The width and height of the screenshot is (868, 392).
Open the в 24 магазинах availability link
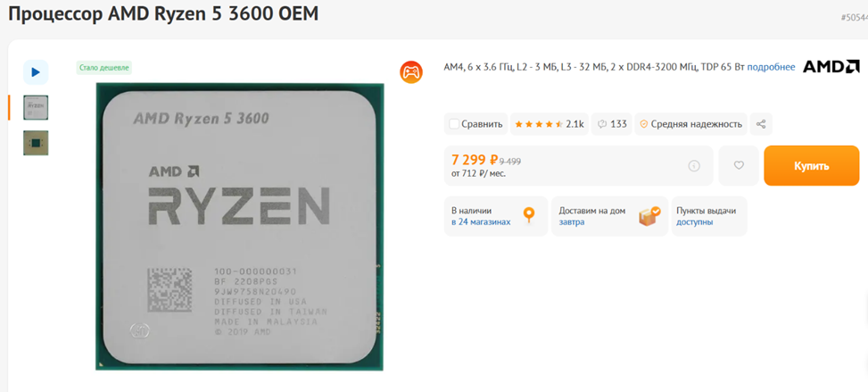(481, 221)
